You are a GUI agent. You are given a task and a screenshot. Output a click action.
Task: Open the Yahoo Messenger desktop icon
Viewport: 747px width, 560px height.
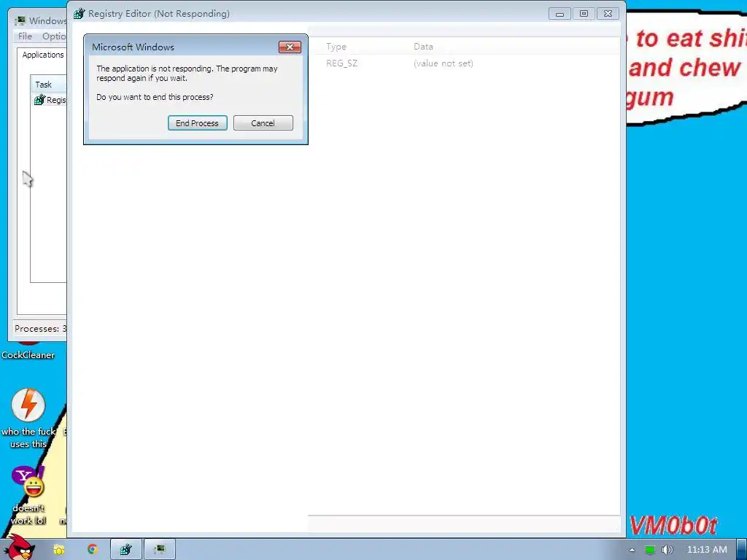[x=28, y=481]
